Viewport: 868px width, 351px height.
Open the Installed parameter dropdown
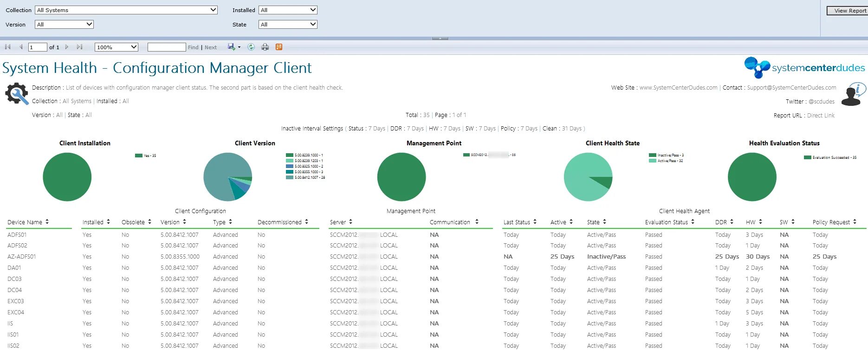(x=288, y=10)
